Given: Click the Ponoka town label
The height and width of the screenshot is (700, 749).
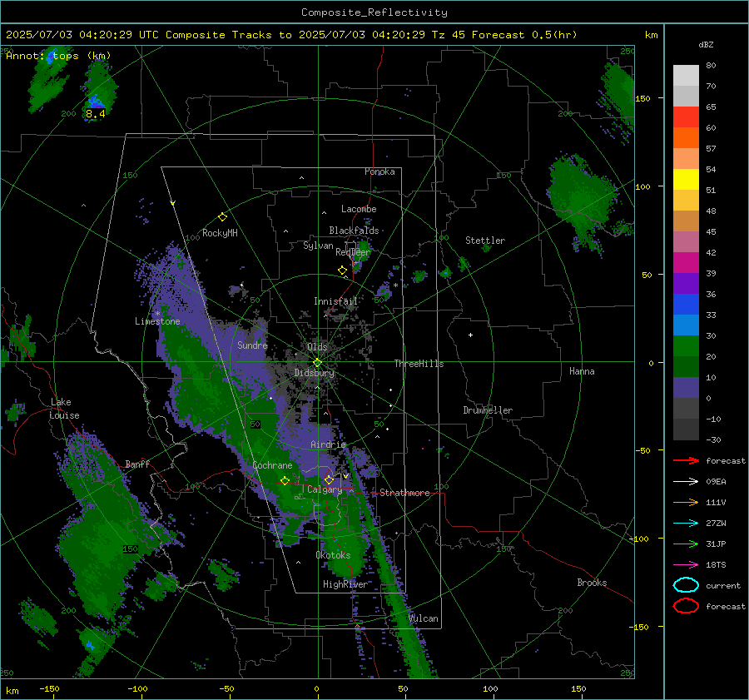Looking at the screenshot, I should (379, 171).
